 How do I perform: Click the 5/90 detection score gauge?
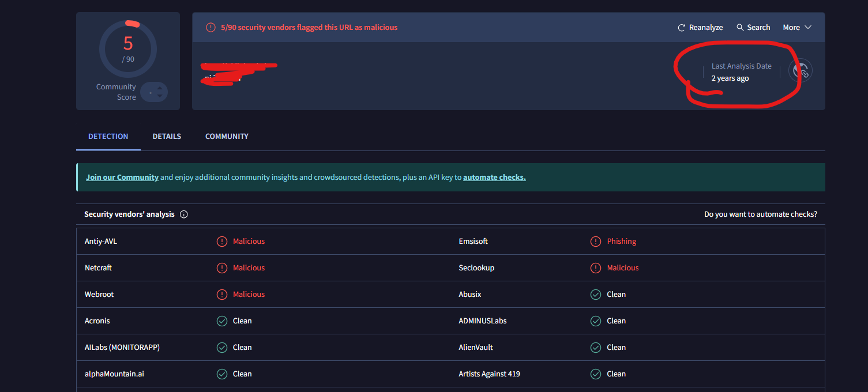click(x=128, y=48)
